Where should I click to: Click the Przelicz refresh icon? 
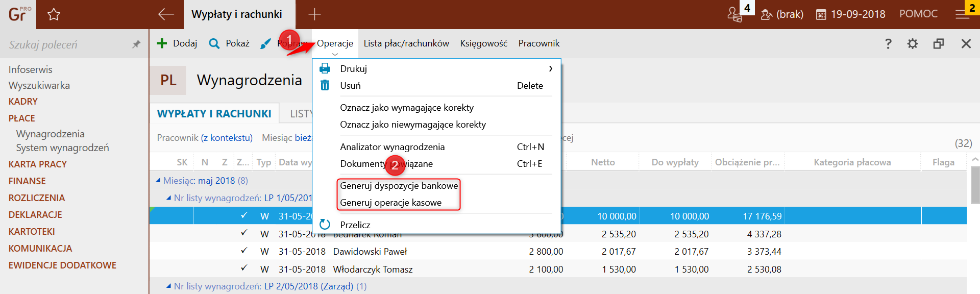point(325,225)
